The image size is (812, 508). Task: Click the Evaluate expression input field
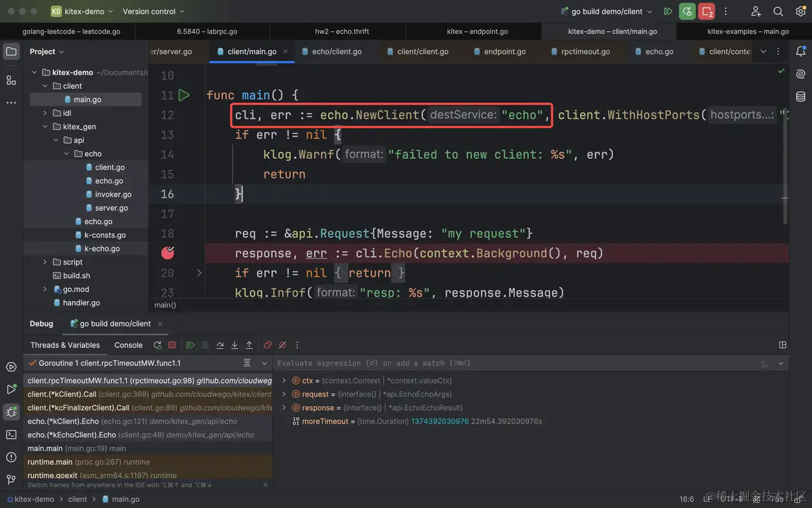(x=507, y=363)
